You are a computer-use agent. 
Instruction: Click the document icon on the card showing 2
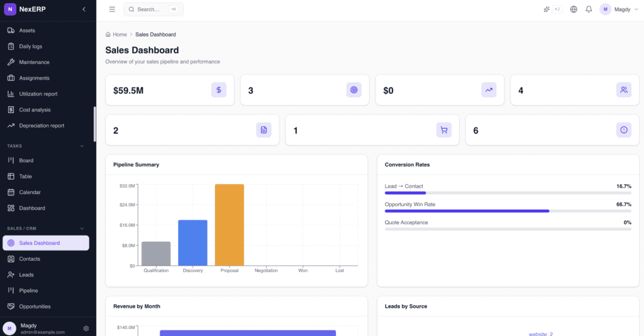click(264, 130)
